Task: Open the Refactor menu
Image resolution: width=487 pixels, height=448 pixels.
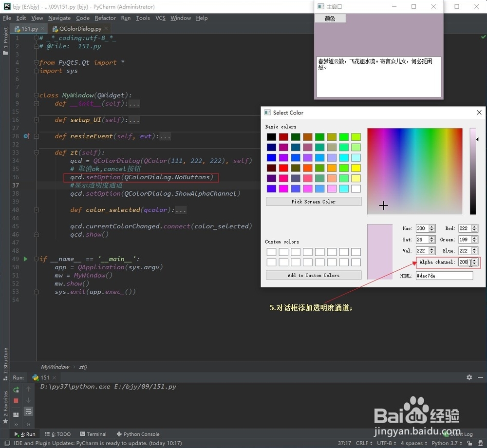Action: (x=105, y=18)
